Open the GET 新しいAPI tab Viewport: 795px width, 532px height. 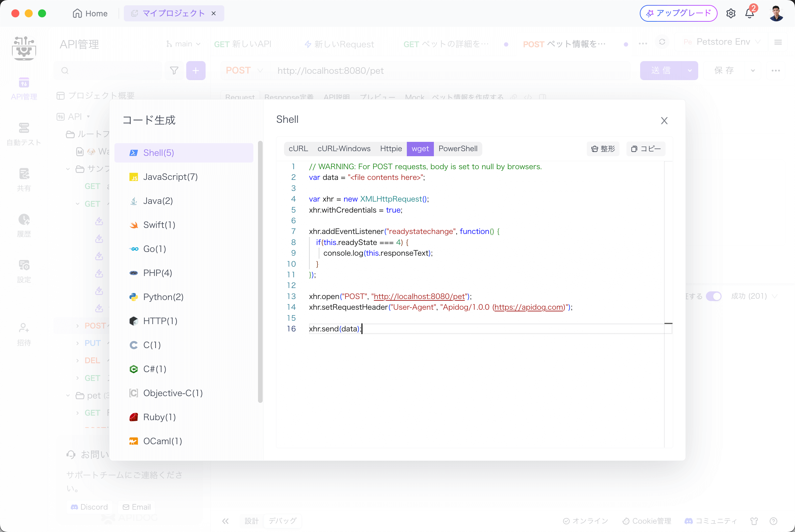pyautogui.click(x=243, y=44)
